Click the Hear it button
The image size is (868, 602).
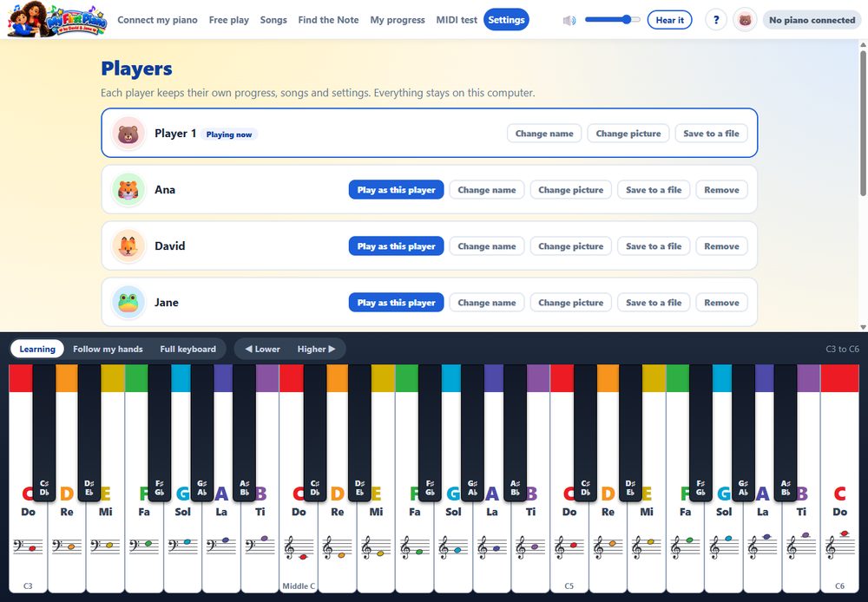670,20
